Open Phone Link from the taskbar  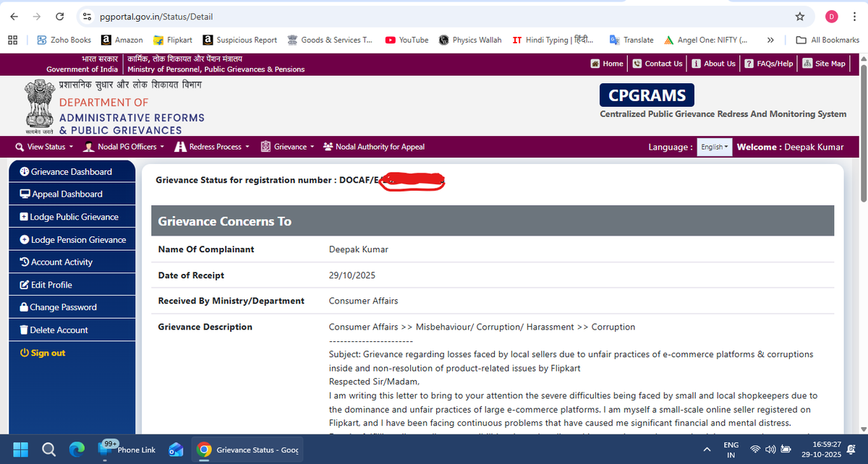127,449
